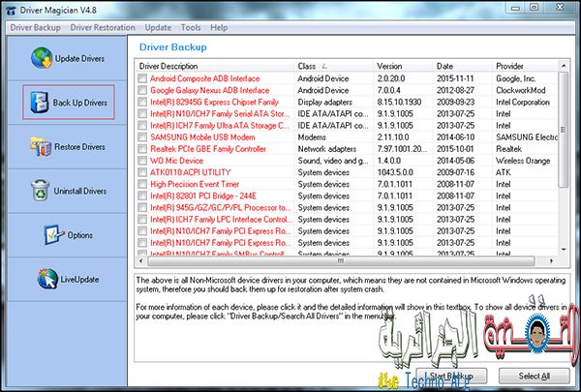Select the Back Up Drivers icon
The width and height of the screenshot is (581, 392).
click(x=38, y=103)
